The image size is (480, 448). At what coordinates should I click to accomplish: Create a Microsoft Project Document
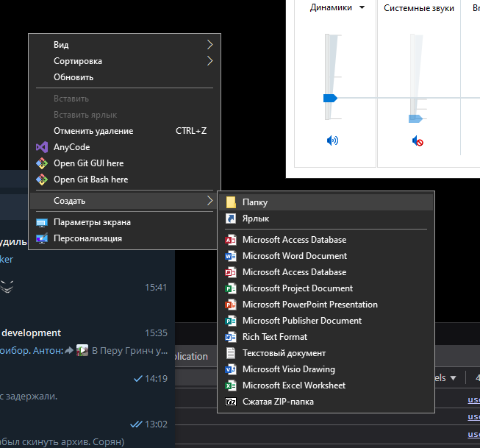pyautogui.click(x=326, y=288)
